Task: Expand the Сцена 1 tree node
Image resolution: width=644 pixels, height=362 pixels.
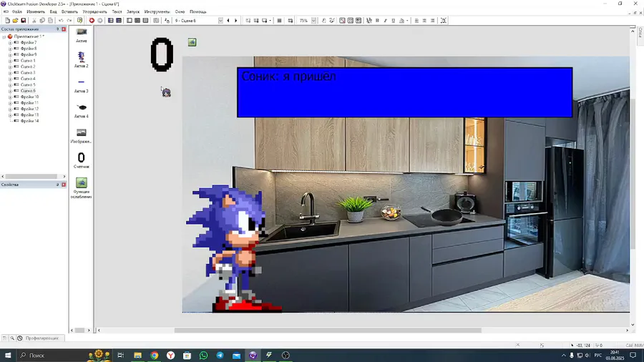Action: pos(10,61)
